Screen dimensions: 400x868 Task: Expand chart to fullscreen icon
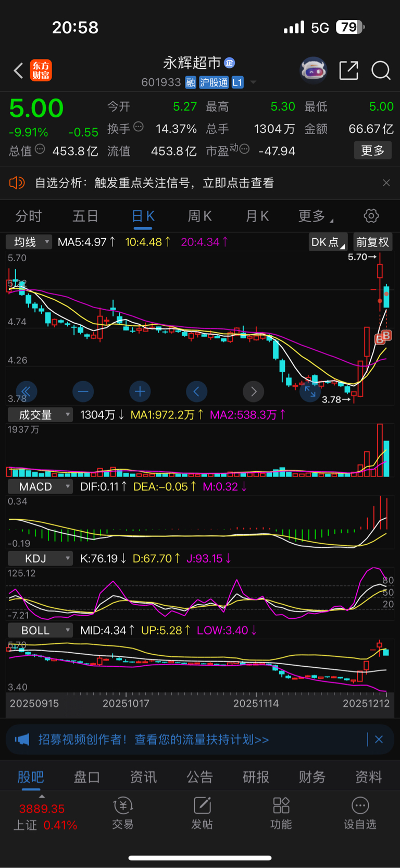pyautogui.click(x=310, y=391)
